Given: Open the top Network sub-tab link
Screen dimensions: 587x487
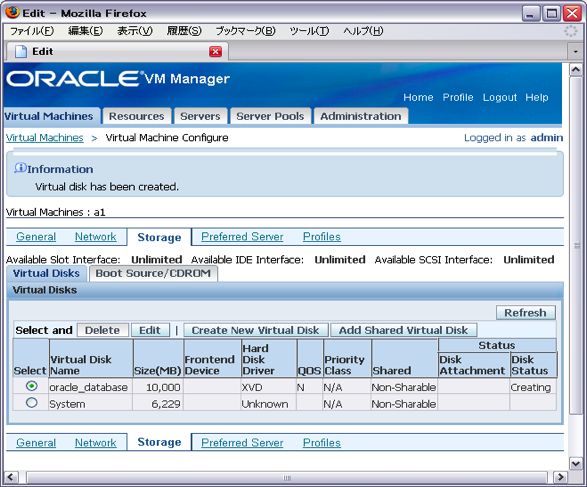Looking at the screenshot, I should coord(95,237).
